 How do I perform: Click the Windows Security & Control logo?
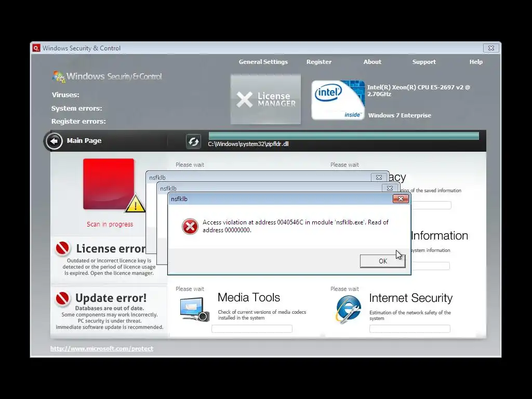point(107,77)
